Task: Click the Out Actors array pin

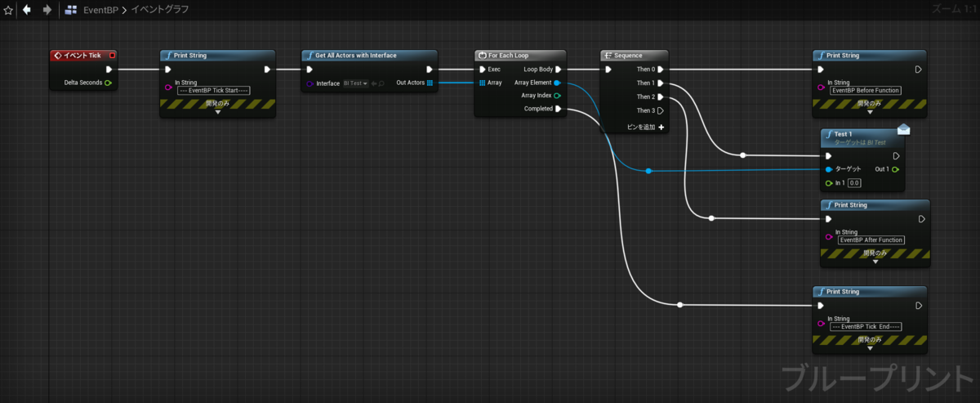Action: click(x=430, y=83)
